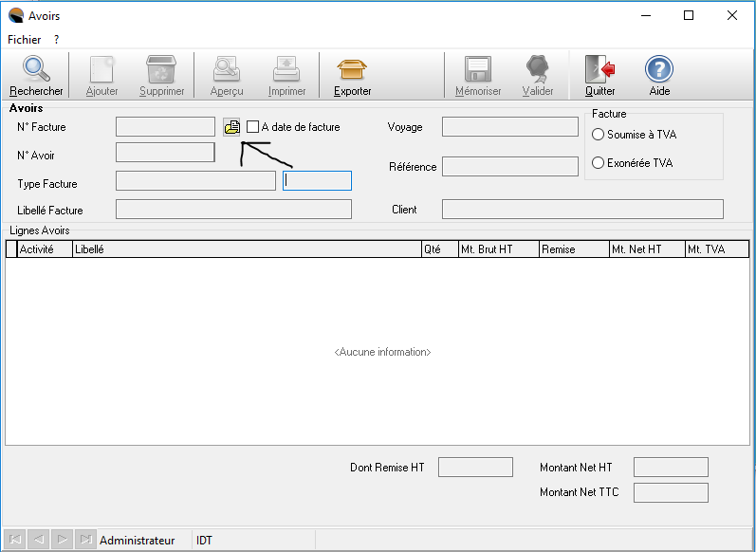This screenshot has height=552, width=756.
Task: Open the Aperçu print preview icon
Action: point(227,70)
